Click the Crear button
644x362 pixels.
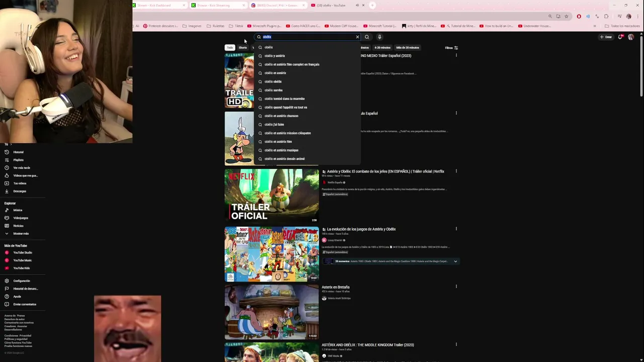tap(606, 37)
